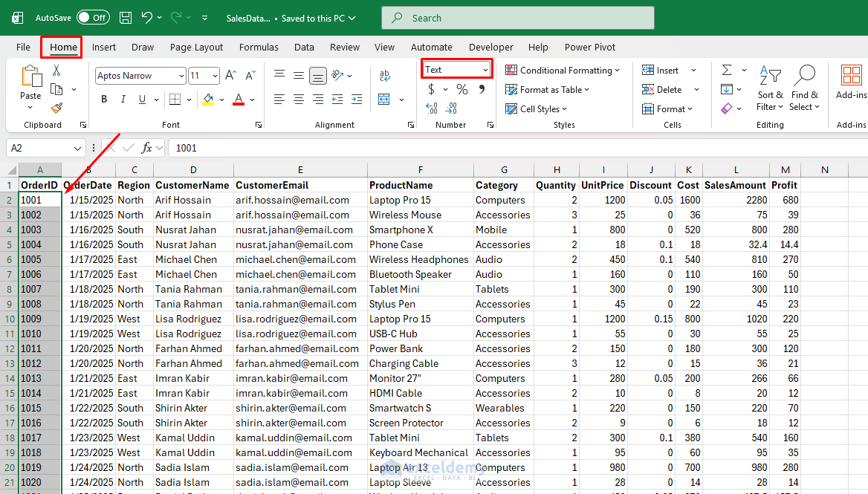Toggle Middle Align in the Alignment group

pos(299,75)
